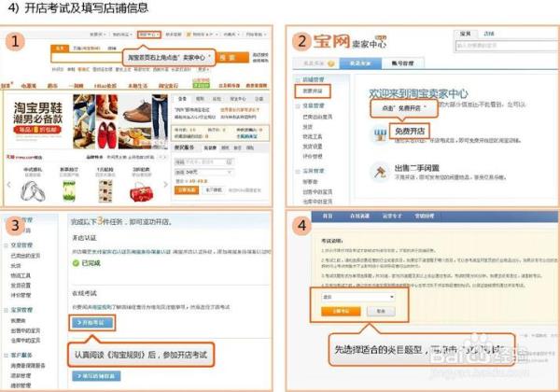
Task: Open the red handbag product thumbnail
Action: click(141, 191)
